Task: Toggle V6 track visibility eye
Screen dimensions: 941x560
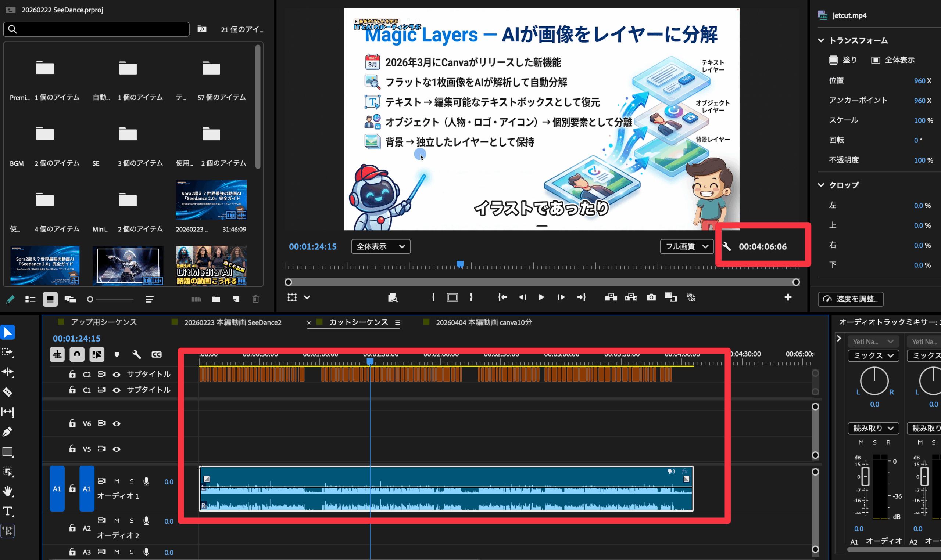Action: tap(117, 424)
